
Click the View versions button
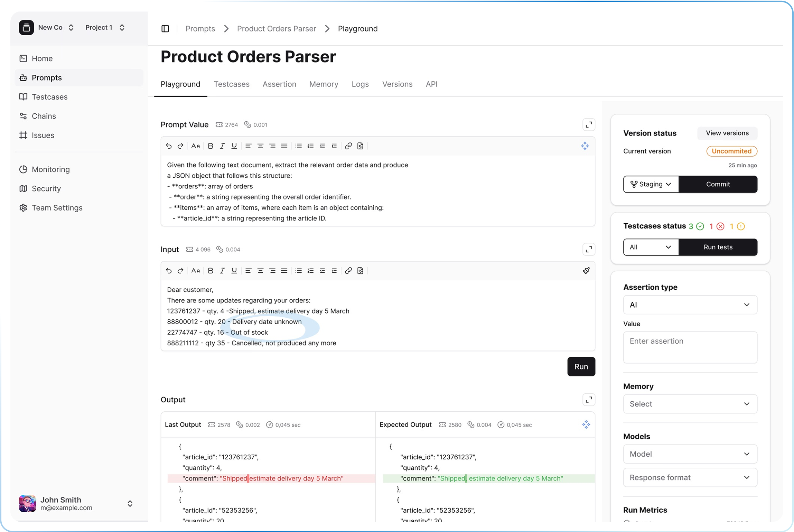(x=727, y=133)
